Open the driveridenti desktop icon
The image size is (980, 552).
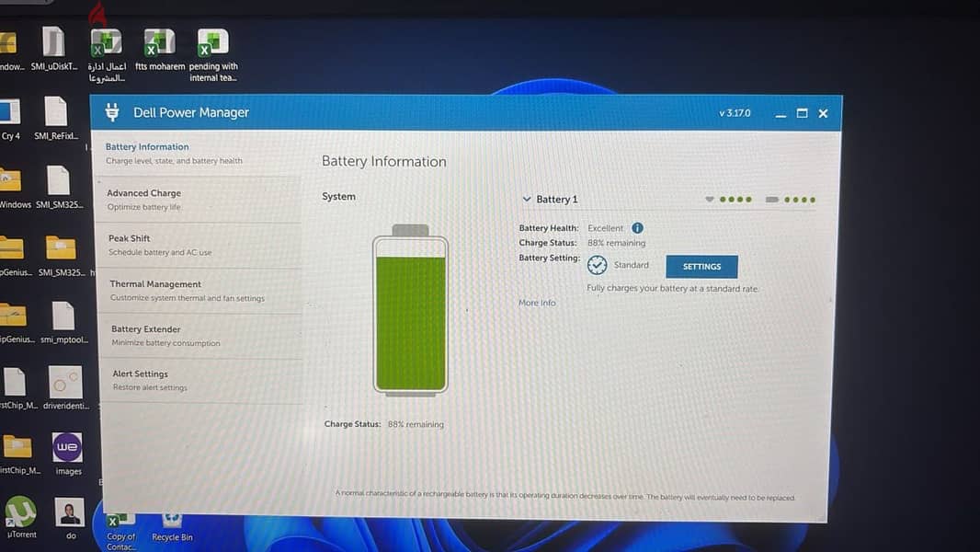[x=65, y=388]
